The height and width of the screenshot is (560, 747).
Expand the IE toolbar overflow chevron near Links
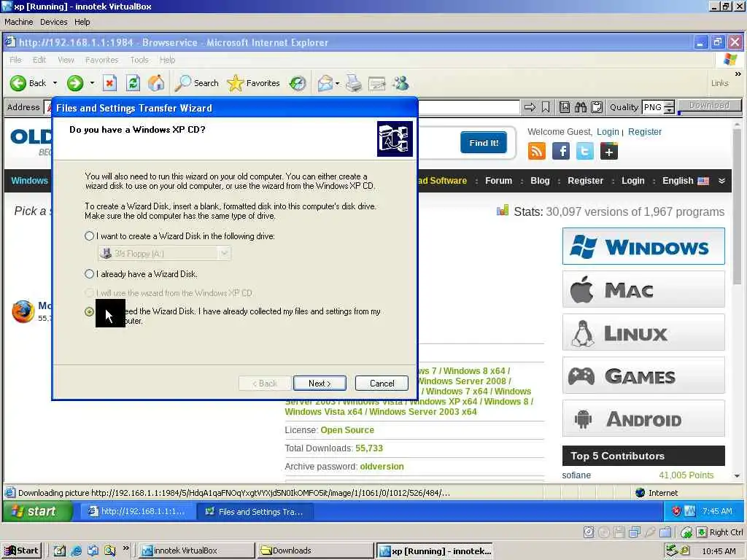click(x=738, y=74)
